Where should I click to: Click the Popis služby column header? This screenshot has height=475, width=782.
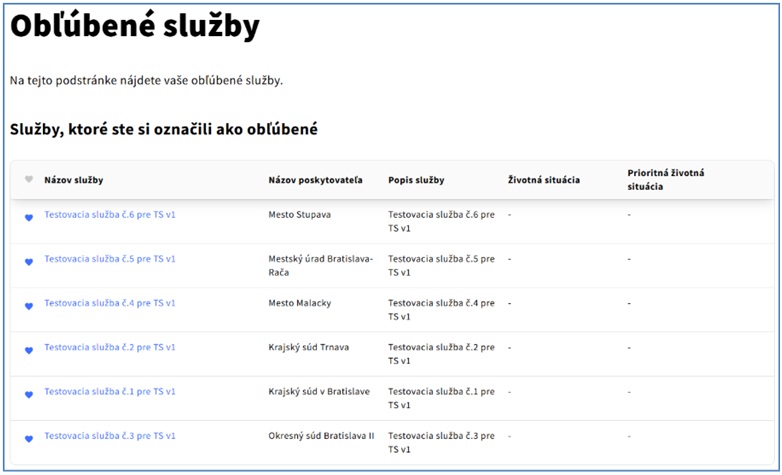[416, 180]
